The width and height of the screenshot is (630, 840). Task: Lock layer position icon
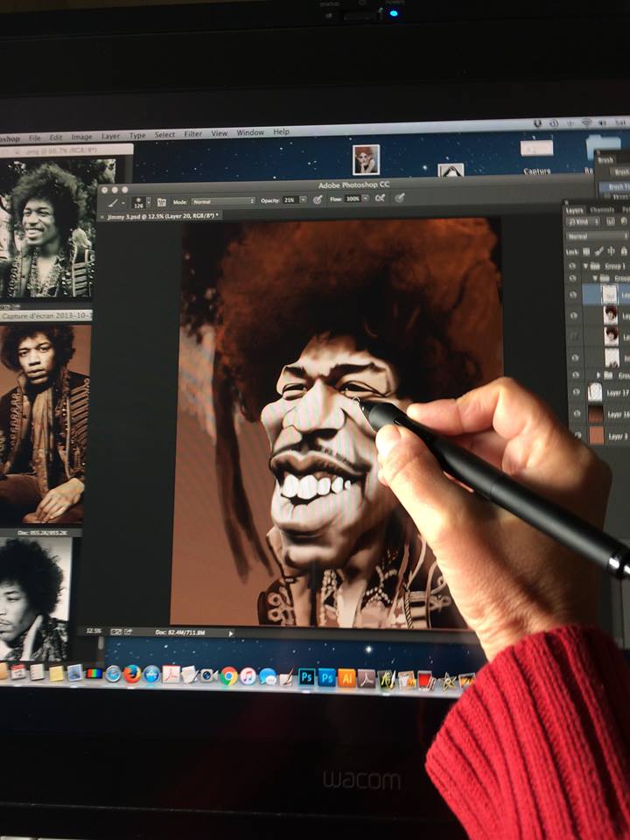(x=612, y=251)
